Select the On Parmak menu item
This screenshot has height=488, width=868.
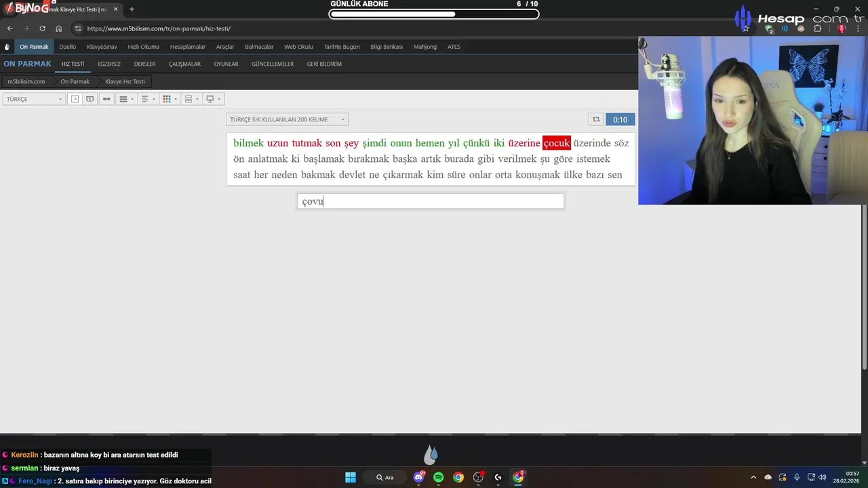(34, 47)
